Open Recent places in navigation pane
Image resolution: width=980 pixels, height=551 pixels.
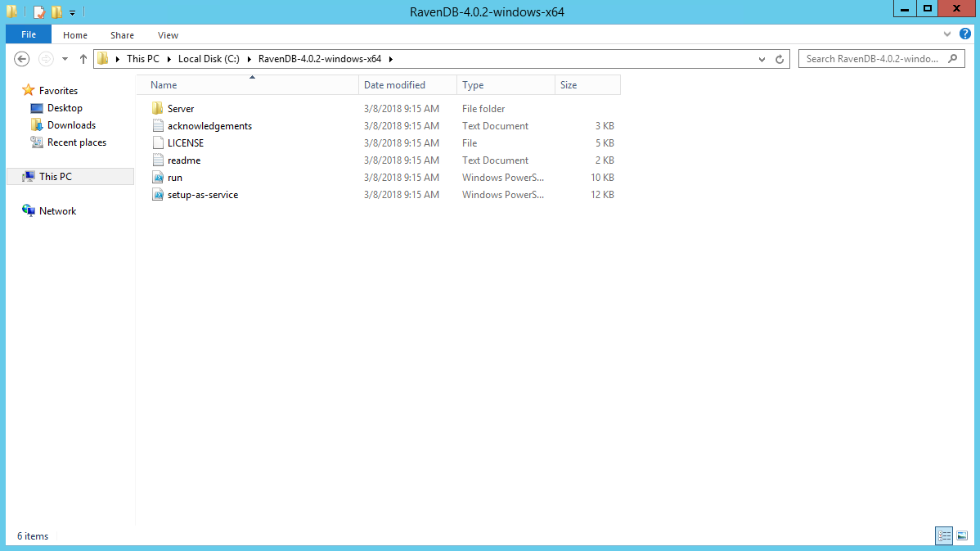click(76, 142)
